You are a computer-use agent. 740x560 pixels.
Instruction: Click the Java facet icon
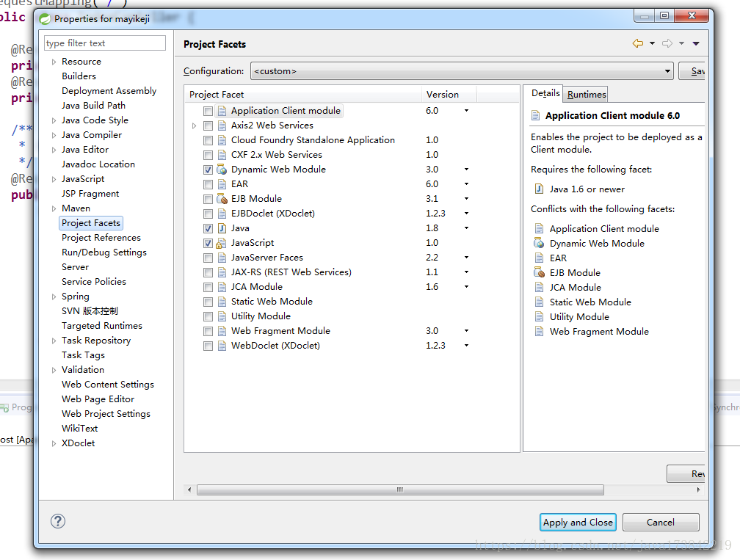(222, 228)
